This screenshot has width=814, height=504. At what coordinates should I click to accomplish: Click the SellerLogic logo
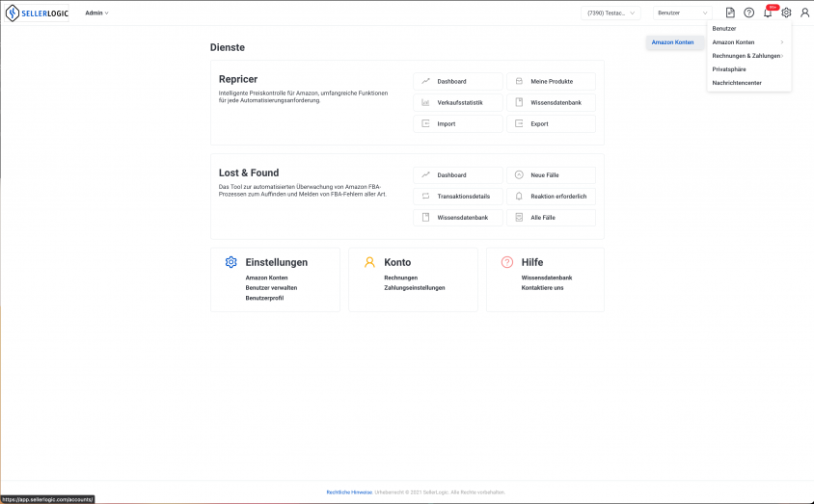[37, 13]
